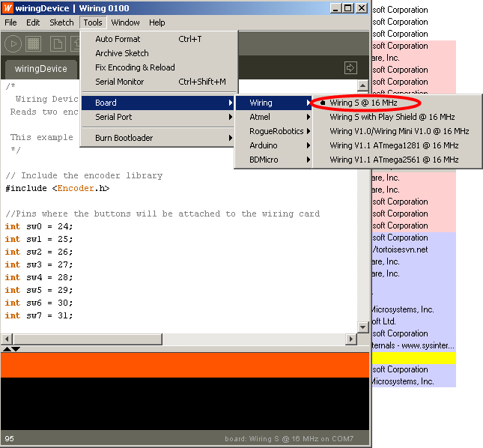The width and height of the screenshot is (483, 448).
Task: Pick Wiring V1.1 ATmega1281 @ 16 MHz
Action: click(394, 145)
